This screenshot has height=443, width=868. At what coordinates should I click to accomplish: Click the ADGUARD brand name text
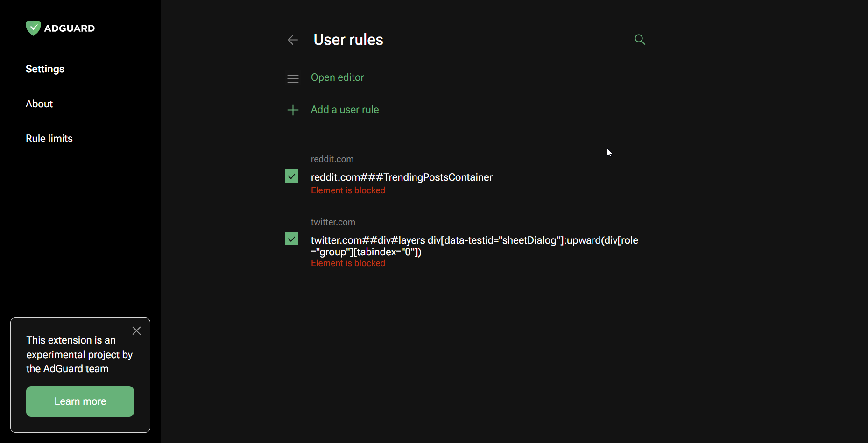coord(70,28)
